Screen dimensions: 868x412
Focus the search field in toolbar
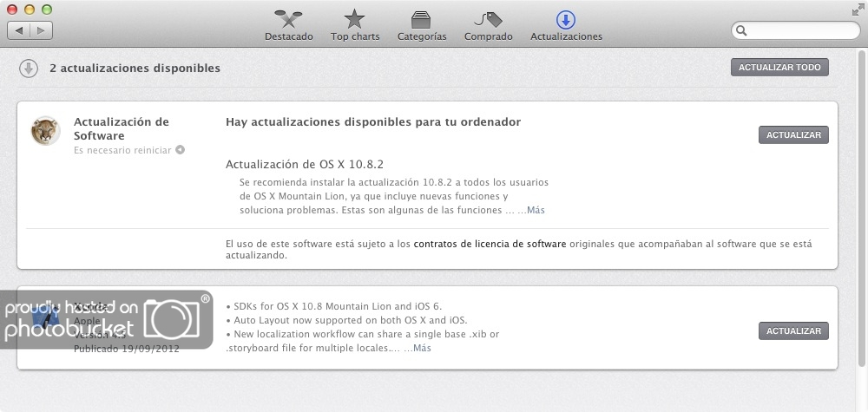(795, 30)
